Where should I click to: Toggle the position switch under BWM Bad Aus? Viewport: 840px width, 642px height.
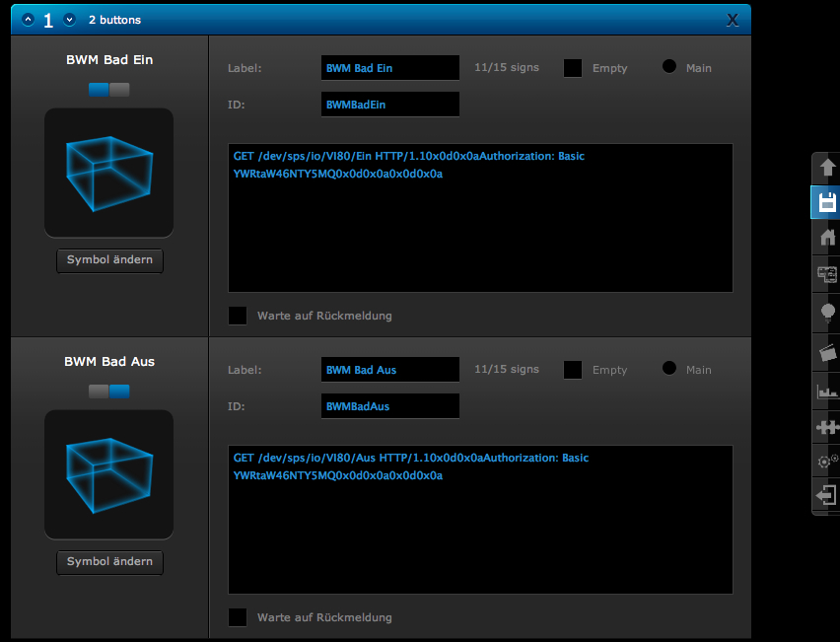108,392
